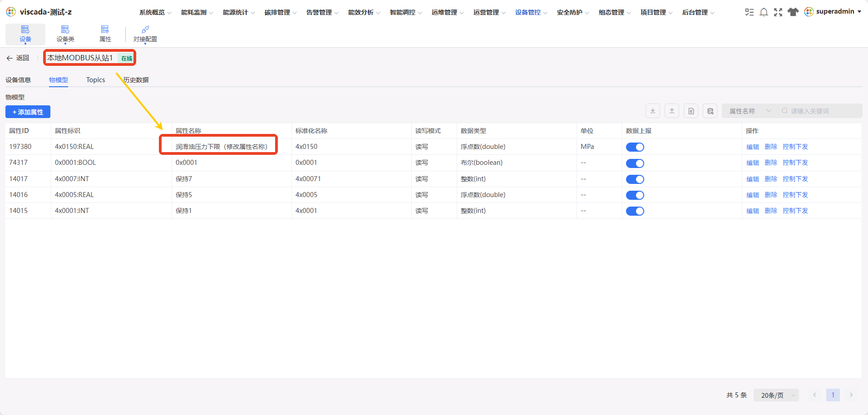Screen dimensions: 868x415
Task: Click the upload/export icon button
Action: (x=672, y=111)
